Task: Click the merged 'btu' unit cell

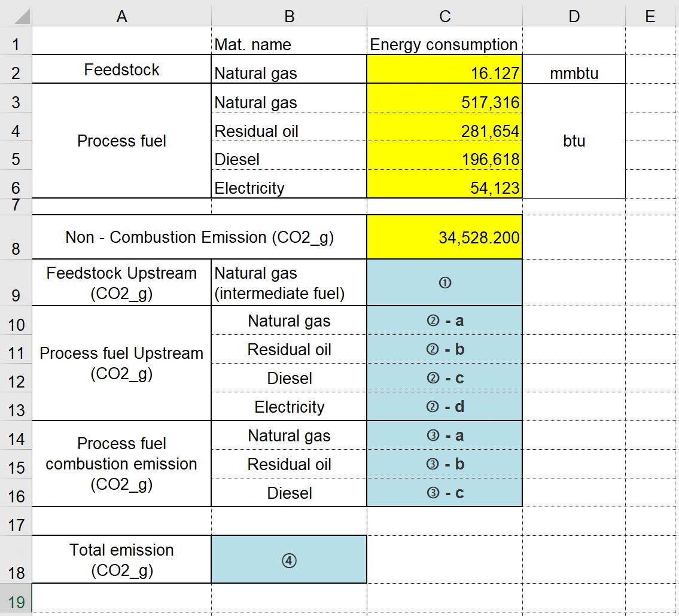Action: click(x=574, y=141)
